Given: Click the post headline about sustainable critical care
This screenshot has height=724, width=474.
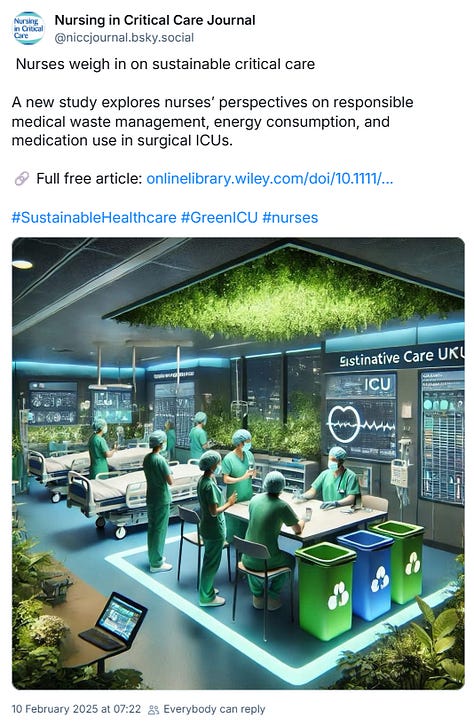Looking at the screenshot, I should 165,64.
